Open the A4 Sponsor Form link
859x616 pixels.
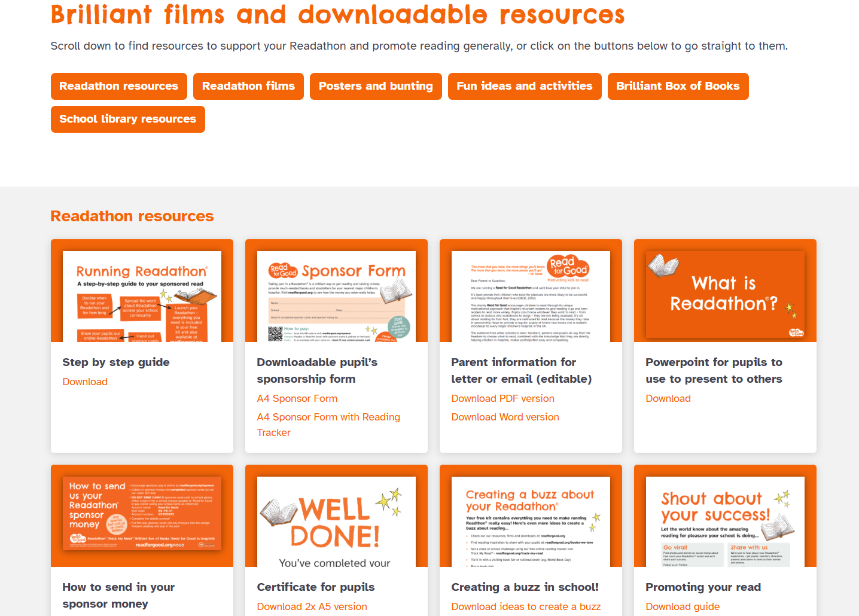coord(297,398)
